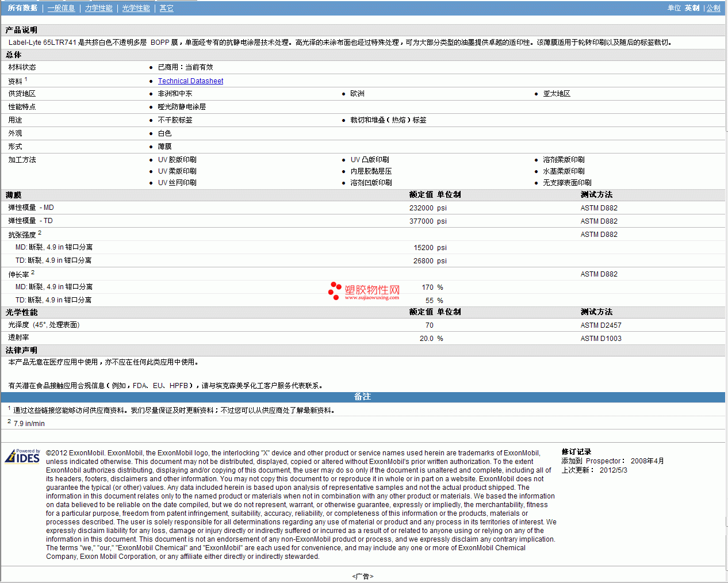728x583 pixels.
Task: Go to the 光学性能 tab
Action: (x=136, y=8)
